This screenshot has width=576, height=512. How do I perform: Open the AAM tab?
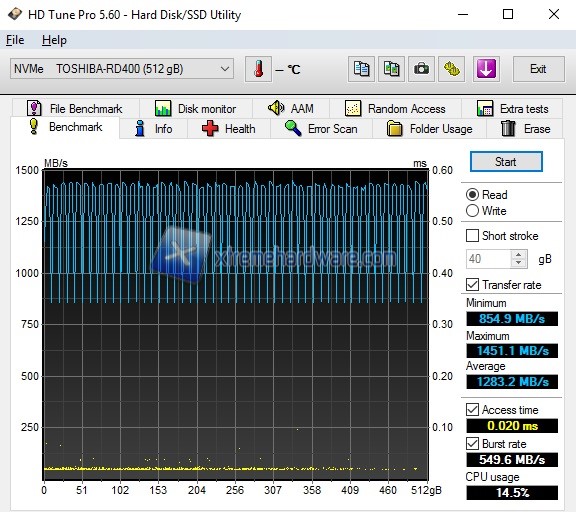point(291,108)
